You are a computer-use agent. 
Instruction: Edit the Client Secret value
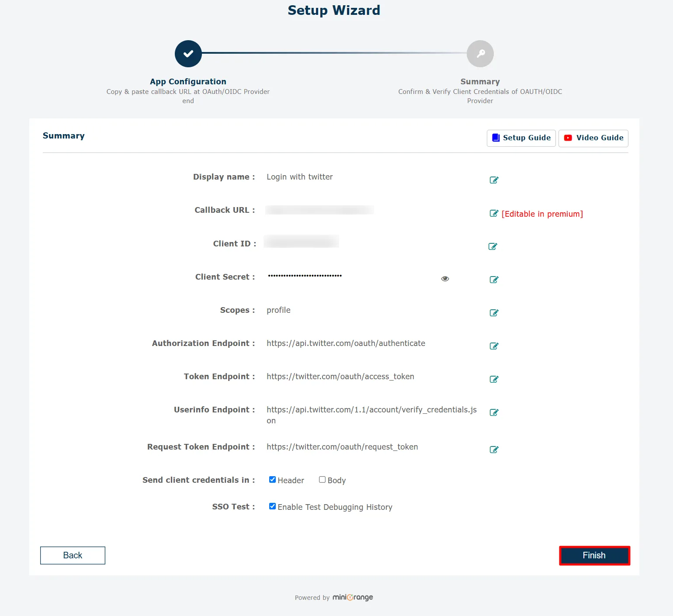coord(494,280)
